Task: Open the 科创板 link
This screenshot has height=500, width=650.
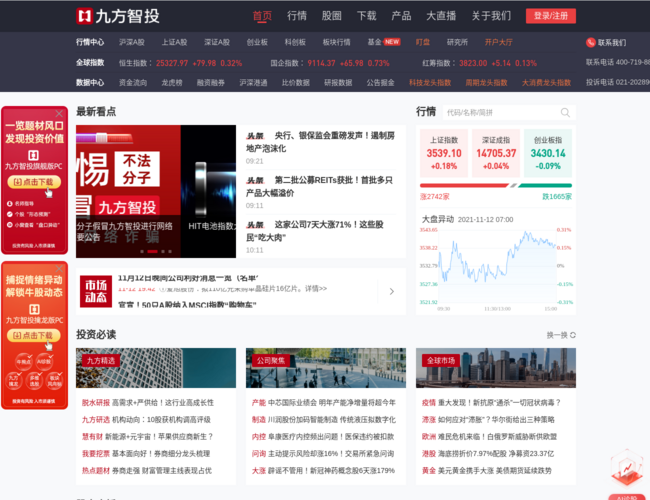Action: [295, 42]
